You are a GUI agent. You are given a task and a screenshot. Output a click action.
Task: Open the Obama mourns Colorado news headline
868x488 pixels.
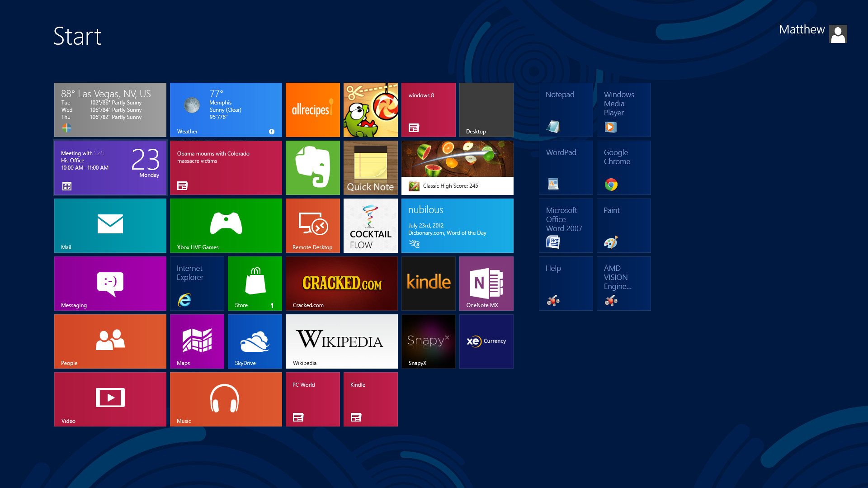226,167
